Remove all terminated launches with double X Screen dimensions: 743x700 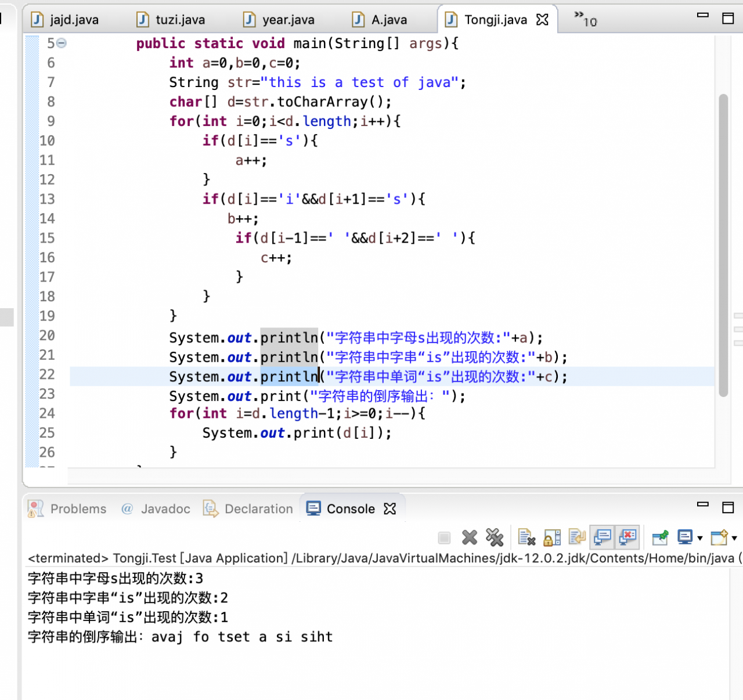(x=495, y=538)
